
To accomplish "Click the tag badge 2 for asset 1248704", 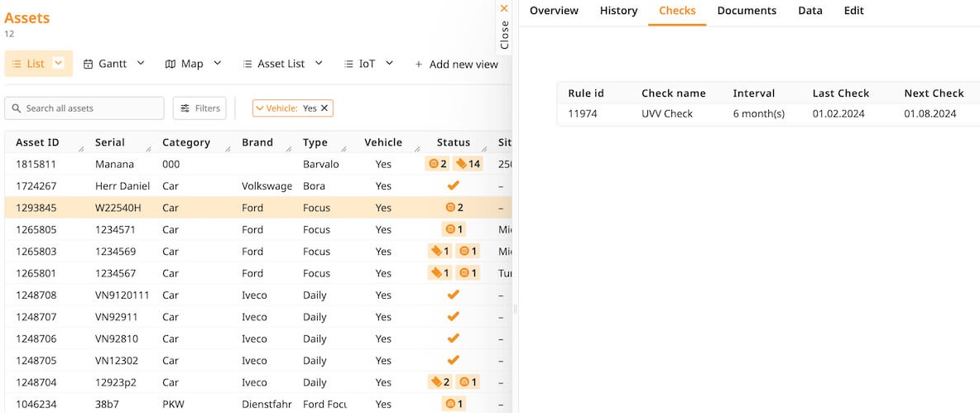I will pyautogui.click(x=440, y=382).
